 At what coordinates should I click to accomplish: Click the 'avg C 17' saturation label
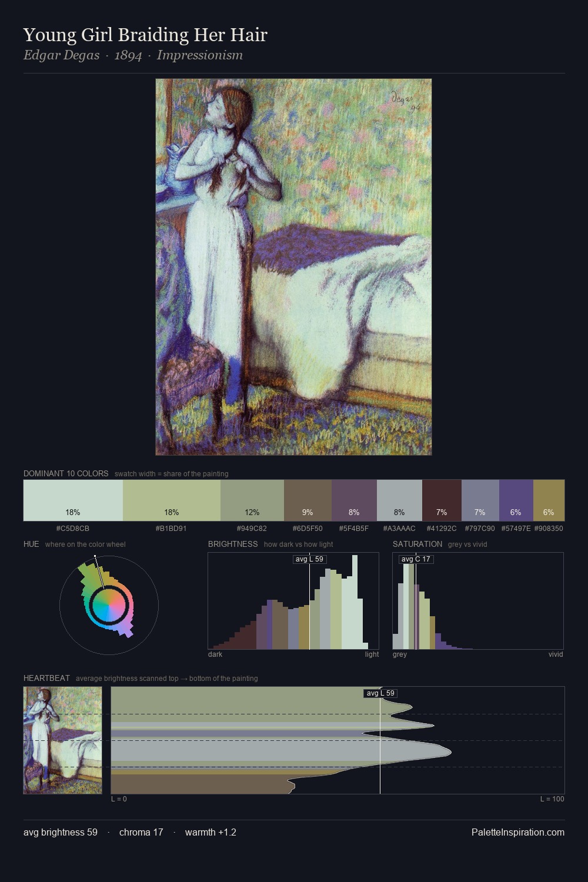tap(416, 559)
